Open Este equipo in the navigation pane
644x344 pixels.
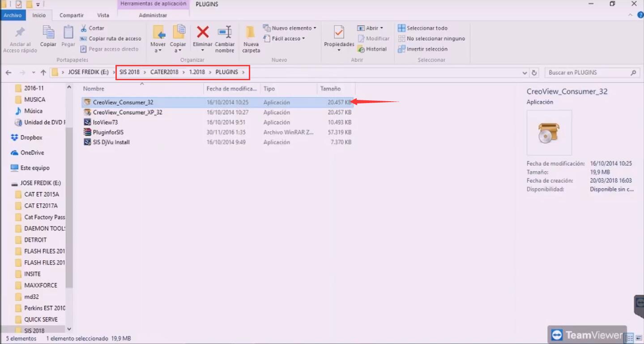pyautogui.click(x=30, y=168)
